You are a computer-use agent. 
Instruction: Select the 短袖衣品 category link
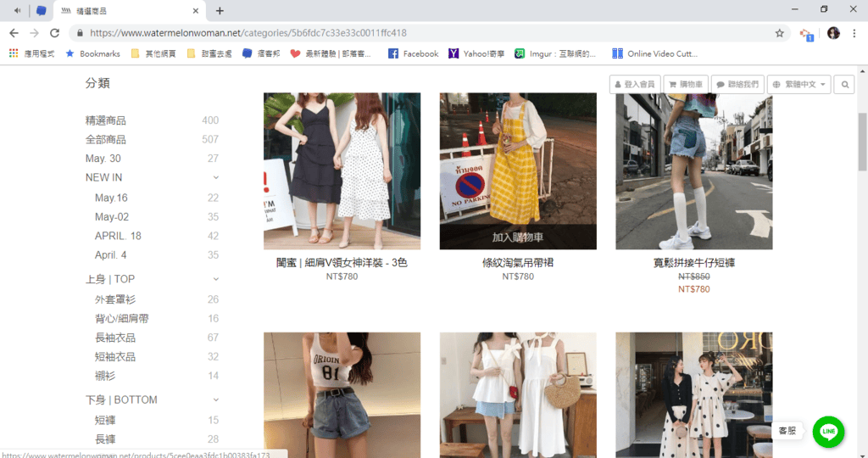point(115,357)
